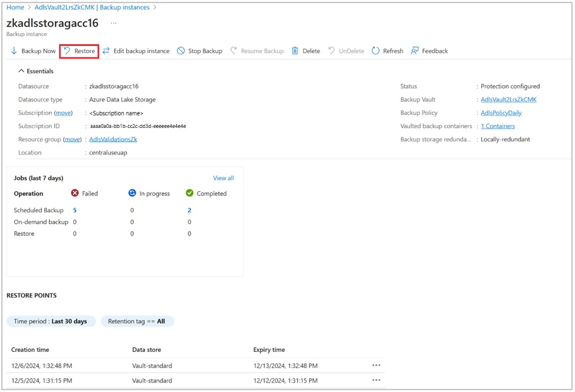Open the Time period Last 30 days filter

point(51,321)
